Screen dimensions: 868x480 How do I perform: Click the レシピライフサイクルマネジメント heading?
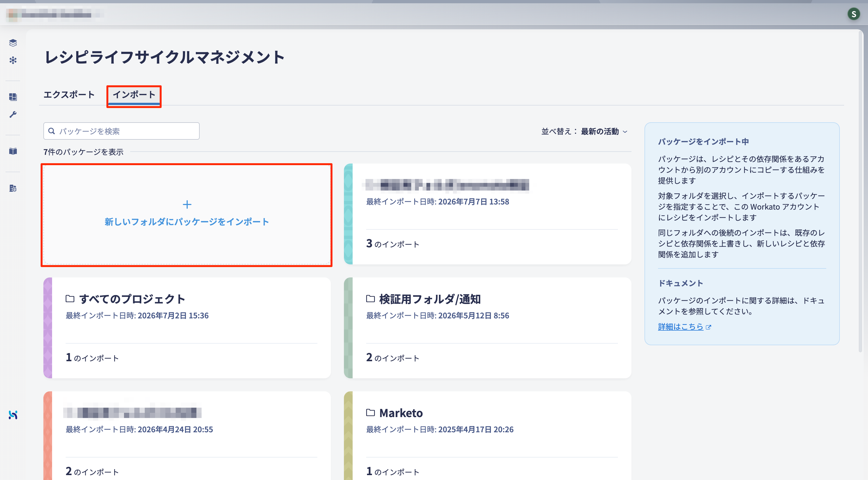pos(165,57)
